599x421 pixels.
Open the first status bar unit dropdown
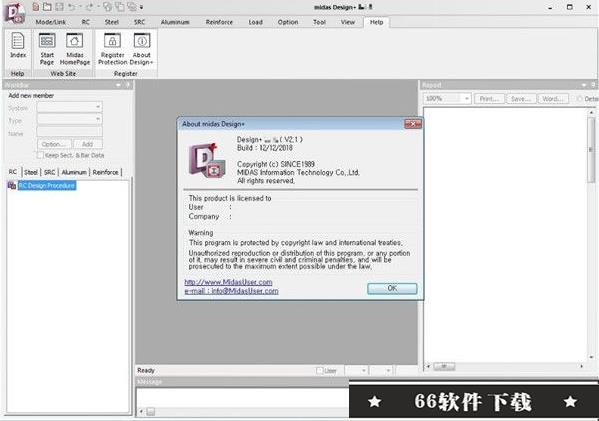click(364, 371)
